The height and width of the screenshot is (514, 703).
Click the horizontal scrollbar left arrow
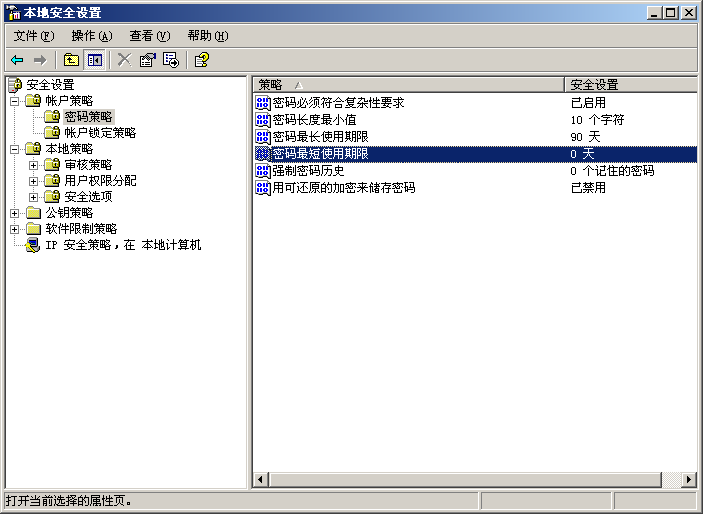(260, 479)
